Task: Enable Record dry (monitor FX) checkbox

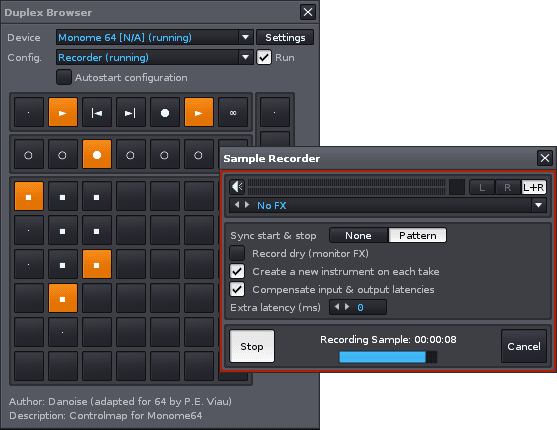Action: coord(237,253)
